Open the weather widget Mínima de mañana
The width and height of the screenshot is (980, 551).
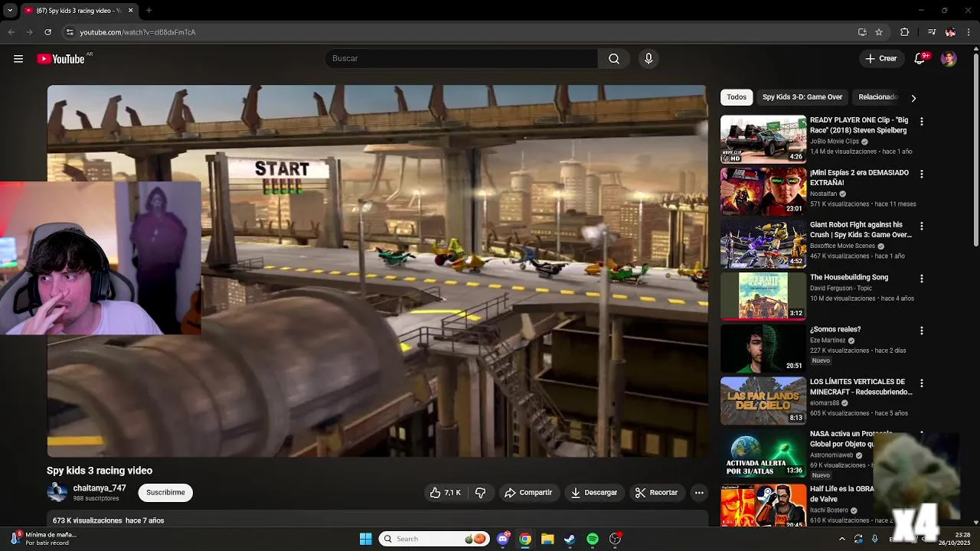[42, 539]
